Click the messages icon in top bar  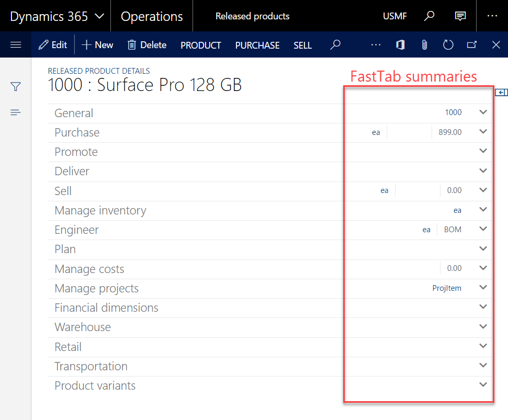[460, 16]
